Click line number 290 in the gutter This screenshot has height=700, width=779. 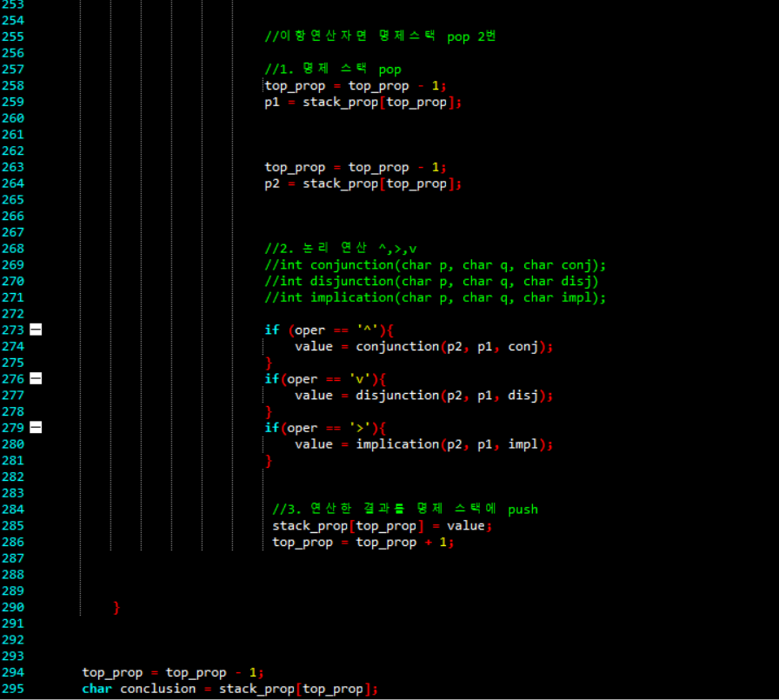[x=13, y=607]
